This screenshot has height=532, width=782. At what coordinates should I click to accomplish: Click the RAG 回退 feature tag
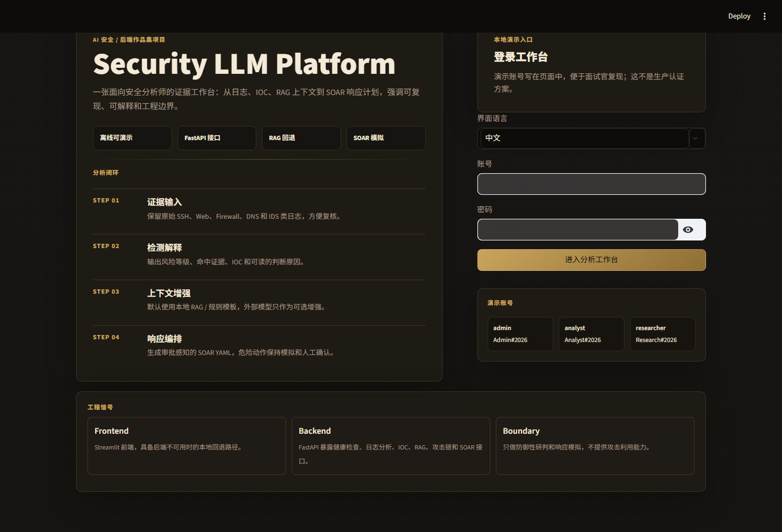pyautogui.click(x=301, y=138)
